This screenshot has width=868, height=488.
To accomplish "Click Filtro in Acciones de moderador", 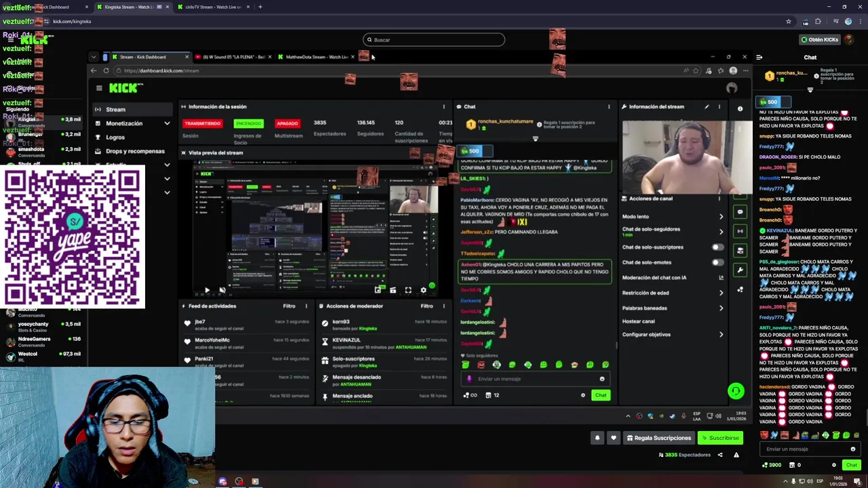I will 427,306.
